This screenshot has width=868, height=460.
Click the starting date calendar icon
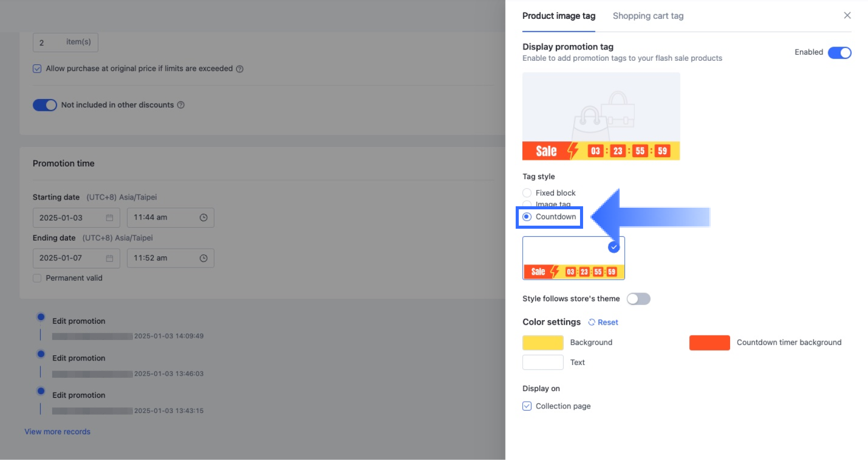click(x=109, y=217)
